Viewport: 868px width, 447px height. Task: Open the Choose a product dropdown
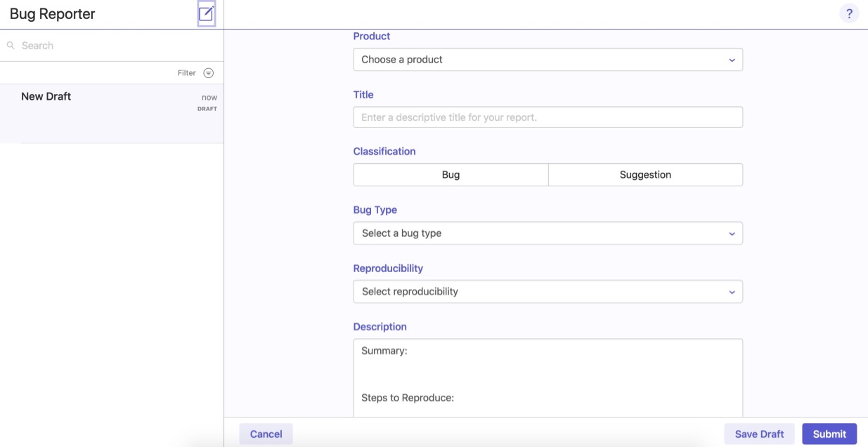pyautogui.click(x=548, y=60)
